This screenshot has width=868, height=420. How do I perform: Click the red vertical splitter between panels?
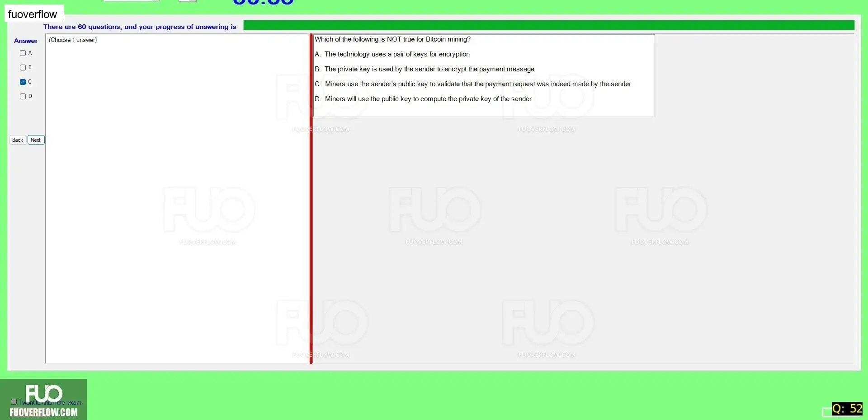coord(311,199)
